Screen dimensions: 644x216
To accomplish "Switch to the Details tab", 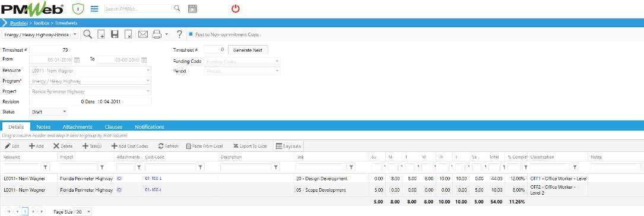I will pos(17,127).
